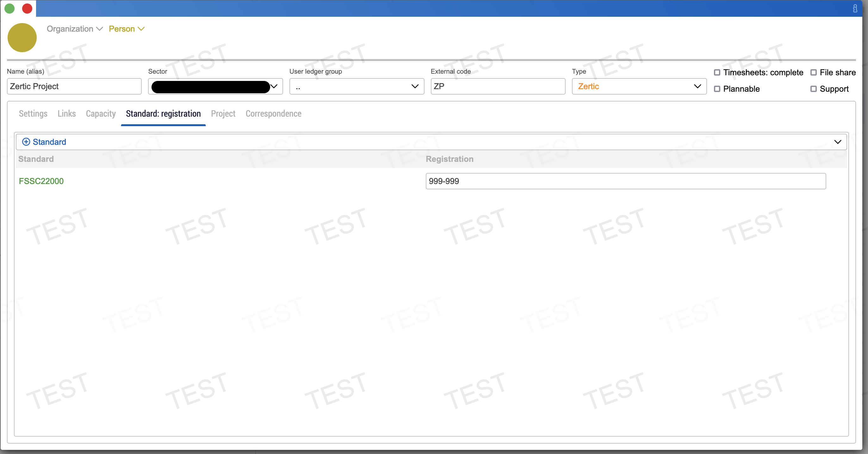Click the plus icon next to Standard
The image size is (868, 454).
pos(26,142)
